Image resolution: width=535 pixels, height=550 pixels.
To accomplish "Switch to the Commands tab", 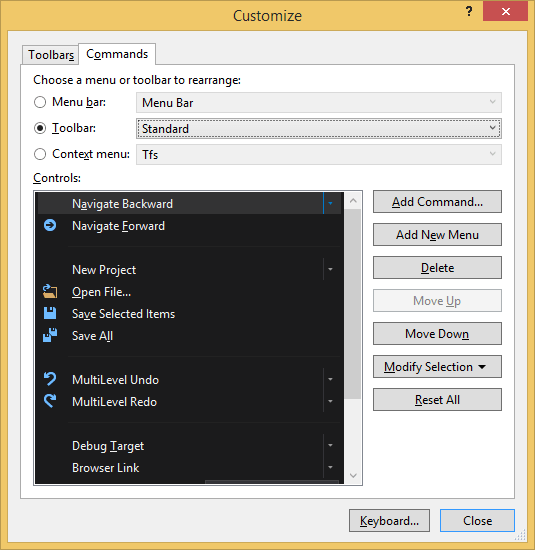I will (x=117, y=54).
